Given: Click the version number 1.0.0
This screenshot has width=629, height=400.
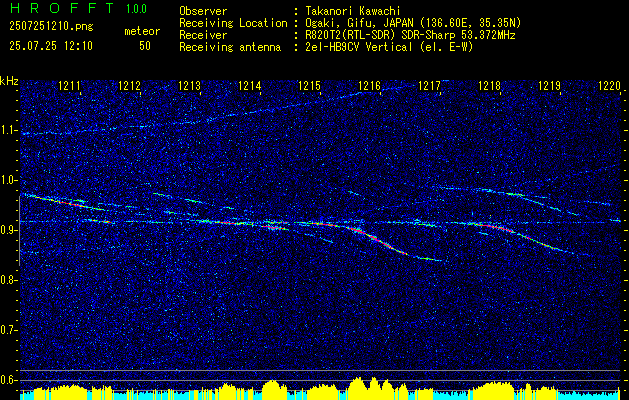Looking at the screenshot, I should (136, 8).
